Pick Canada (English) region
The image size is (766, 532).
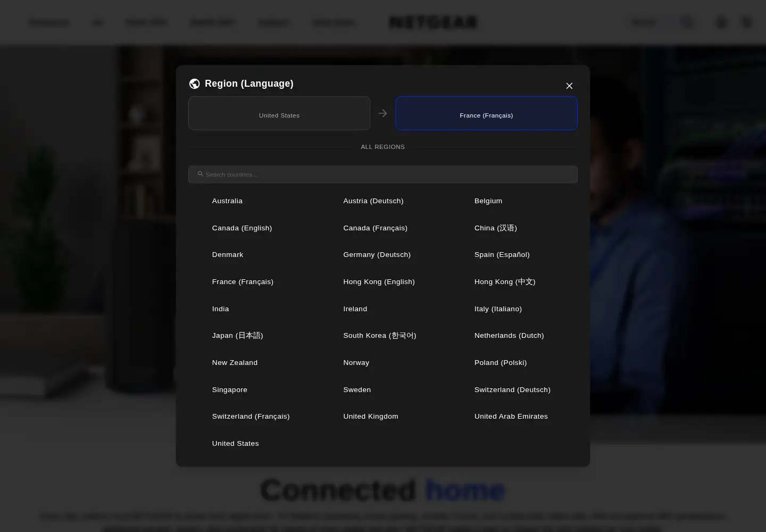tap(242, 228)
